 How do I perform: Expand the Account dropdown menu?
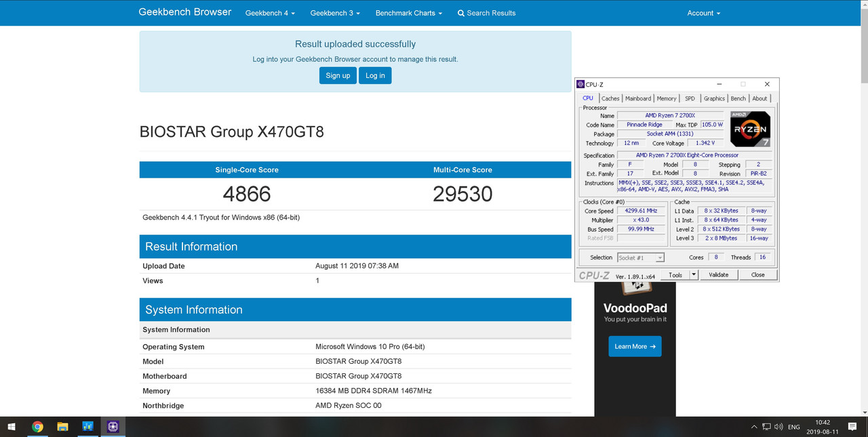point(703,13)
